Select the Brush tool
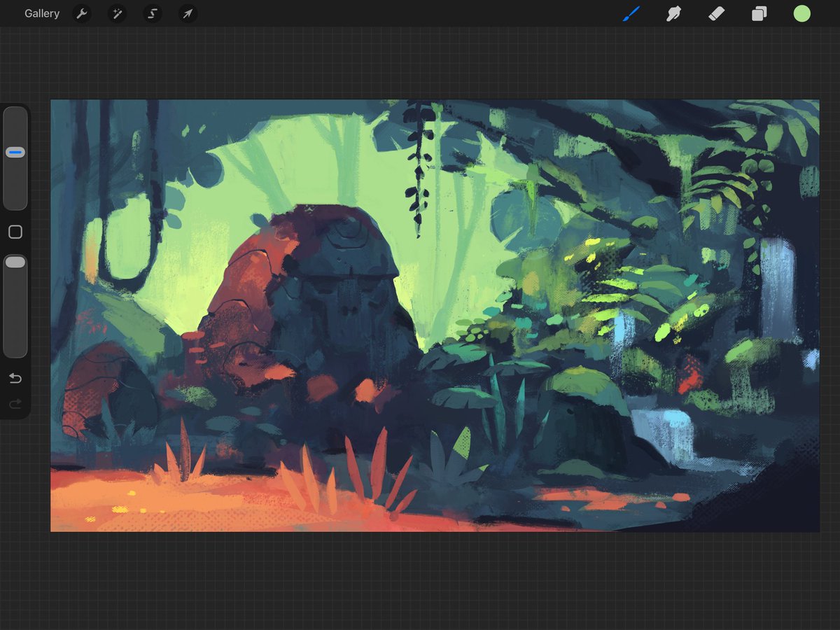 631,13
